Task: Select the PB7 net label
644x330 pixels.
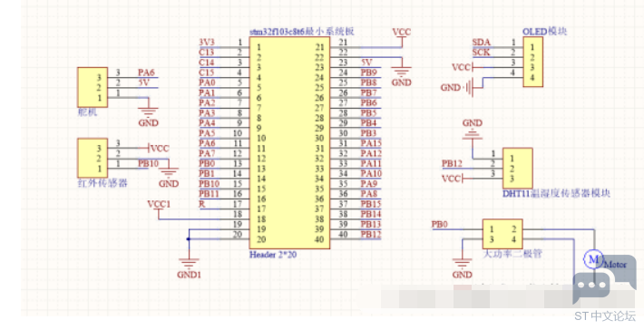Action: pos(369,92)
